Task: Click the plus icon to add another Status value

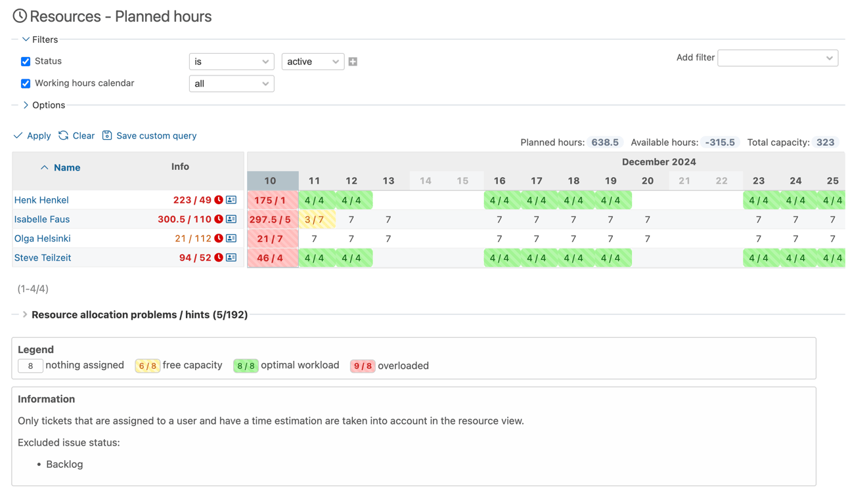Action: [x=353, y=61]
